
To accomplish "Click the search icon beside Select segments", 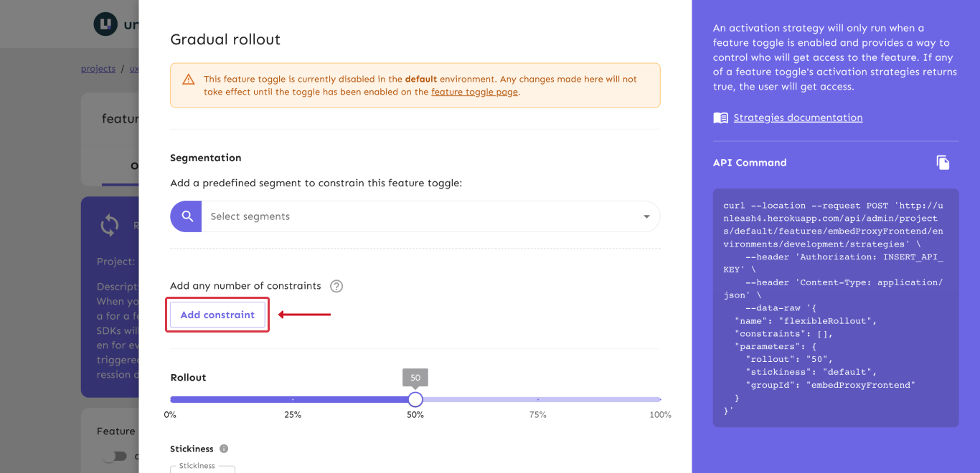I will pyautogui.click(x=187, y=216).
